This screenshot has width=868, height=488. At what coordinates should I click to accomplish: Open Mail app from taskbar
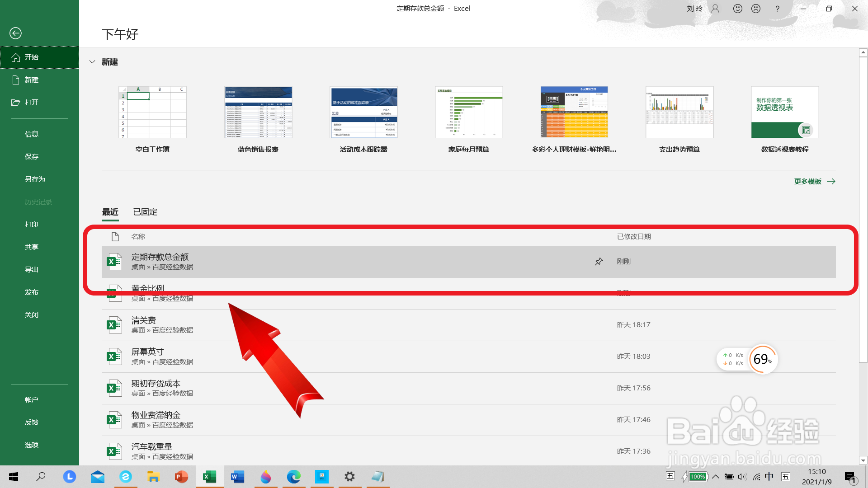pyautogui.click(x=97, y=477)
